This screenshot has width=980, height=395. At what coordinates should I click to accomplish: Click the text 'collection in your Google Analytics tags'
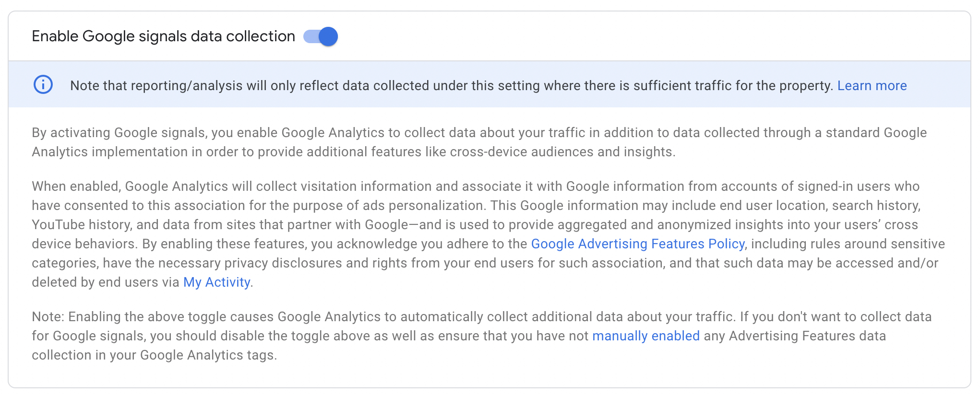(x=153, y=355)
